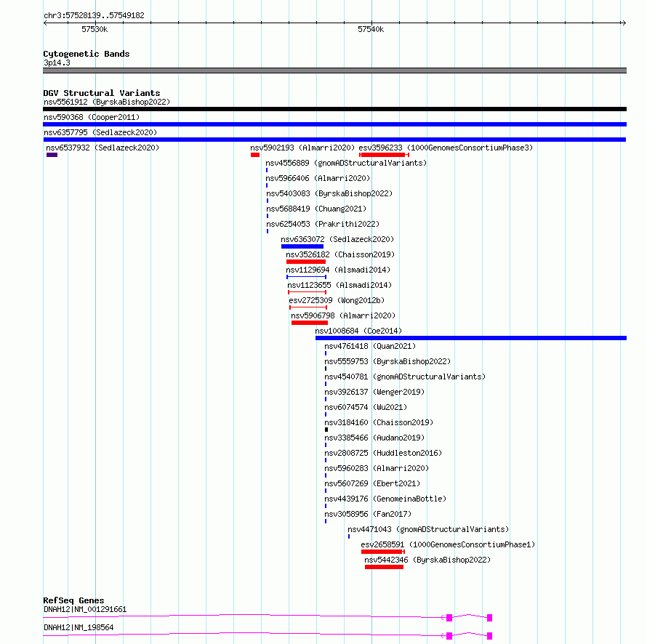
Task: Click the nsv5561912 (ByrskaBishop2022) label
Action: coord(107,102)
